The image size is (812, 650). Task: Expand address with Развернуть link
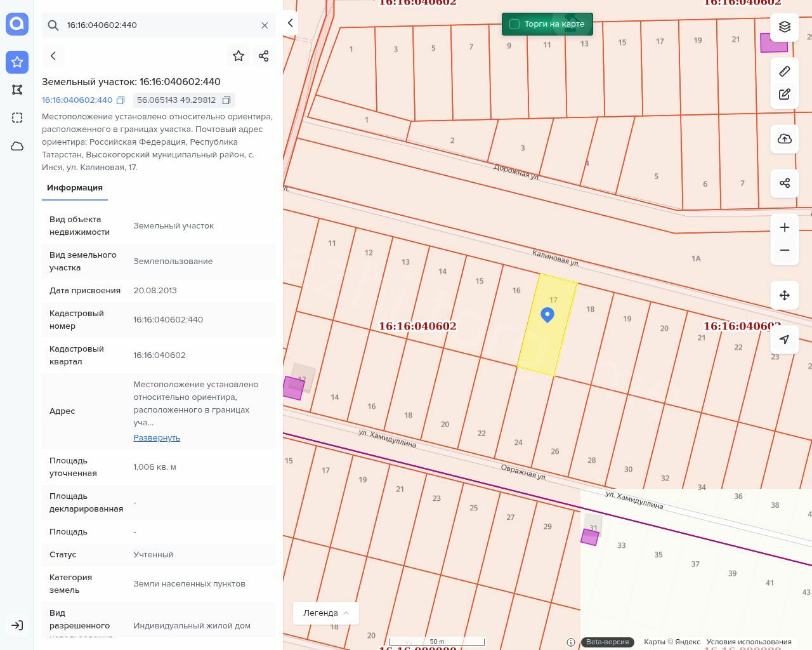click(x=157, y=438)
